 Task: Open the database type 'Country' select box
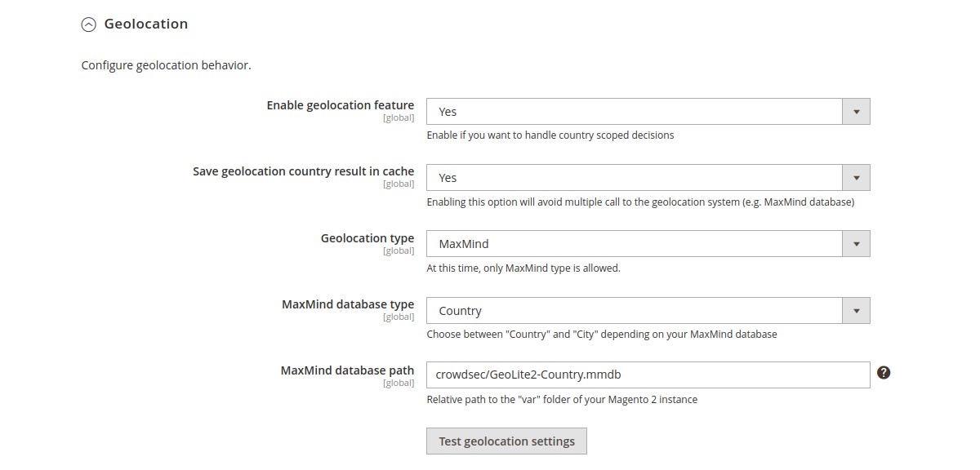pos(635,311)
